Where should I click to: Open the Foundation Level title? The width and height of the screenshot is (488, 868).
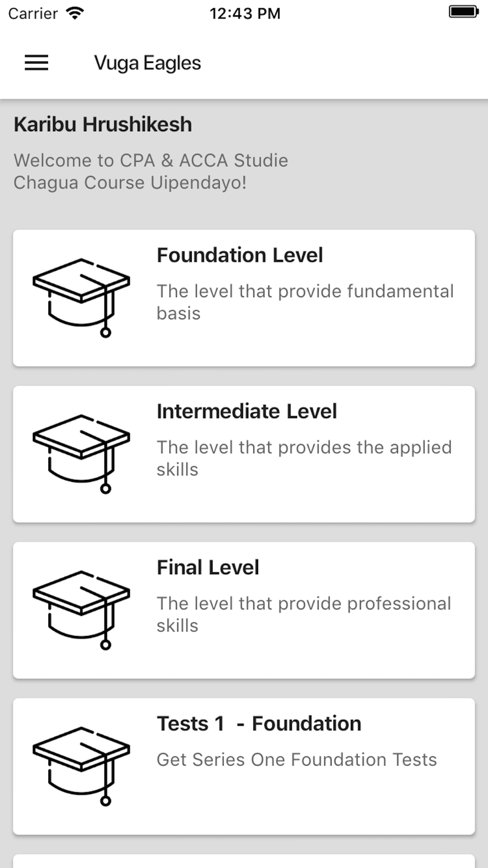point(240,255)
